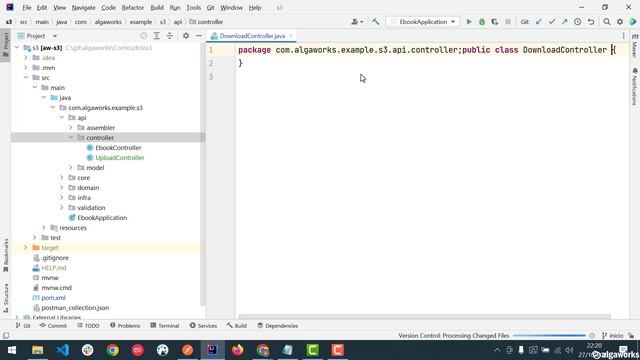Open Visual Studio Code from taskbar
Screen dimensions: 640x360
62,350
